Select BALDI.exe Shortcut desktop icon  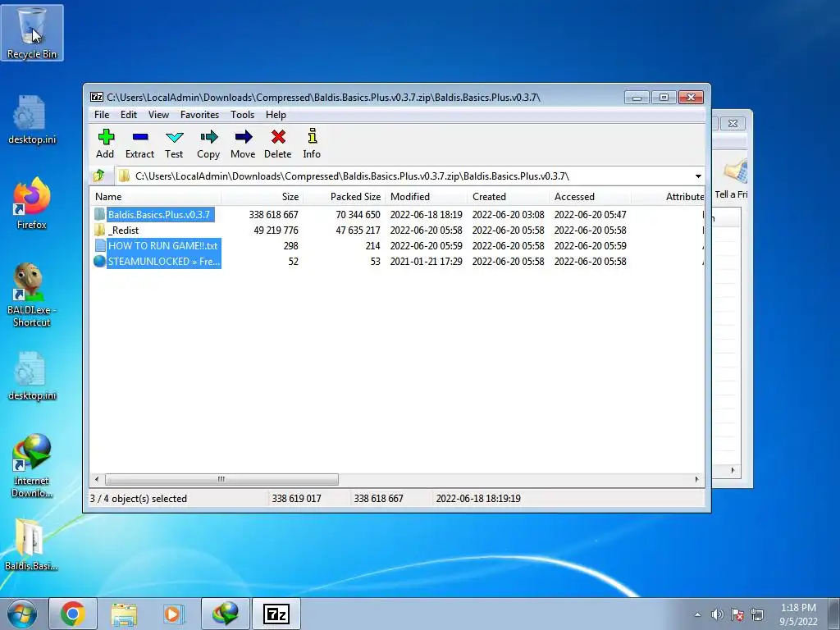[32, 294]
